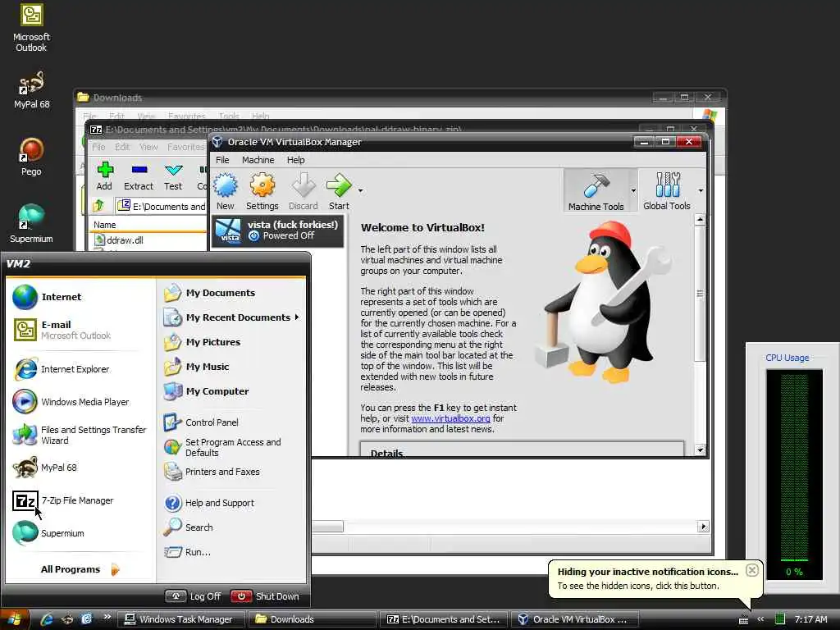This screenshot has width=840, height=630.
Task: Click the Shut Down button
Action: 265,596
